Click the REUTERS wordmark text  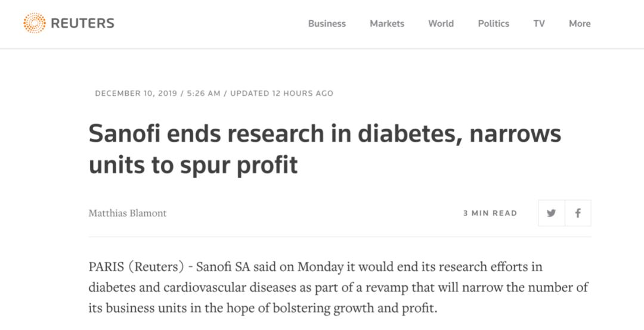[82, 23]
